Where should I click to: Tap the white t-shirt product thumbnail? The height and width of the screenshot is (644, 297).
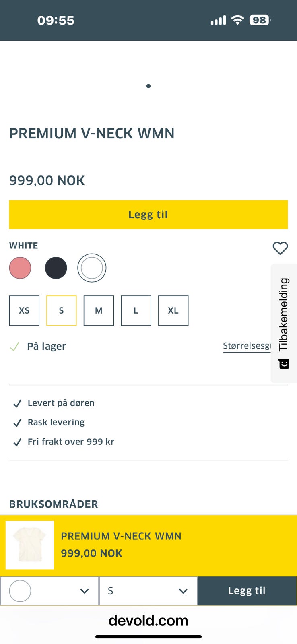point(30,545)
